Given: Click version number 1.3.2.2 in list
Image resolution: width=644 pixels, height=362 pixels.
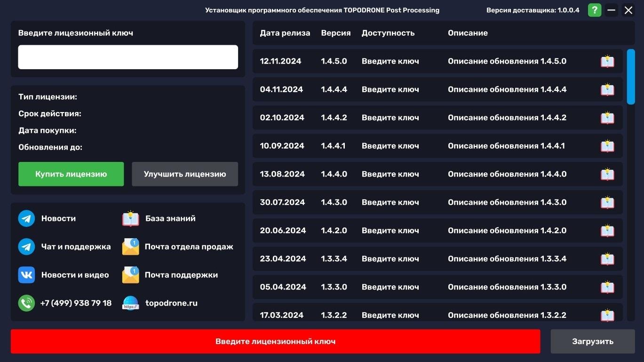Looking at the screenshot, I should [334, 315].
